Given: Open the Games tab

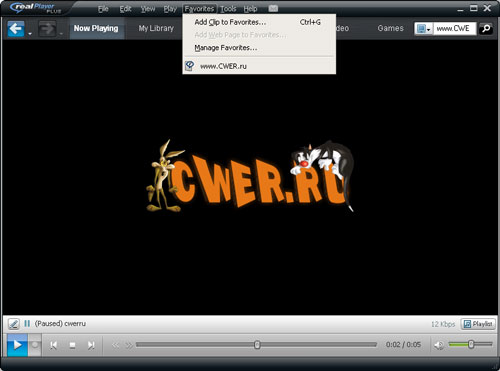Looking at the screenshot, I should click(390, 28).
